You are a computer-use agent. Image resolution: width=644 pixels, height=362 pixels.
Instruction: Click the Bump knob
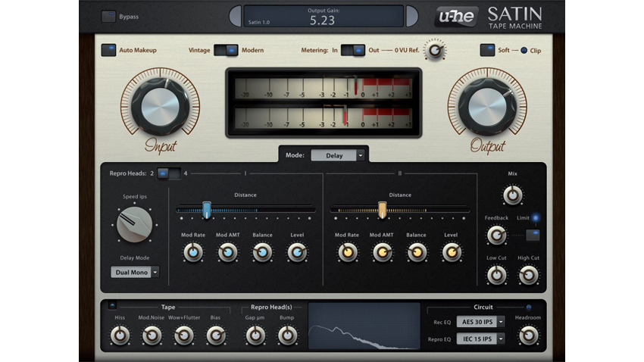point(287,335)
